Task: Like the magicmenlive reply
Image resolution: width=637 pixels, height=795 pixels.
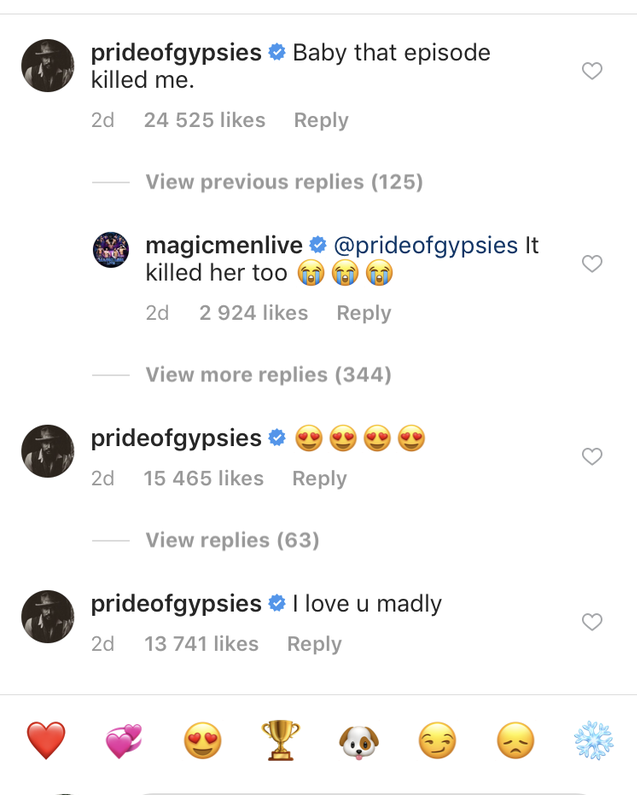Action: coord(592,264)
